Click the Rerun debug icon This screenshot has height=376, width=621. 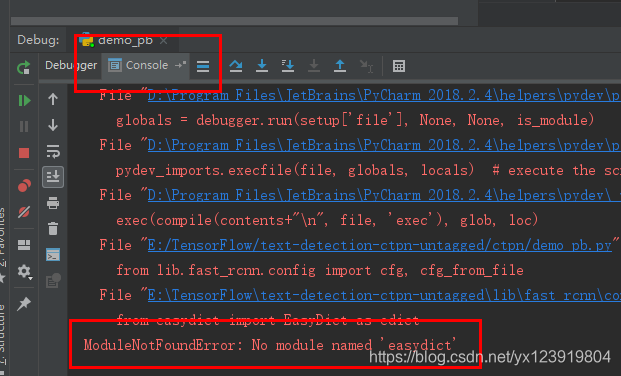(x=24, y=67)
